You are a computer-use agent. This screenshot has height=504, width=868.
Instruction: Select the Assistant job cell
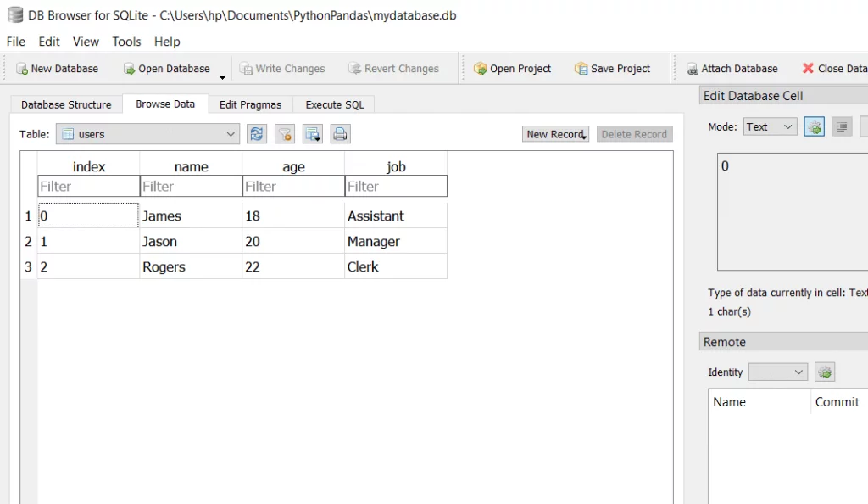pyautogui.click(x=396, y=216)
